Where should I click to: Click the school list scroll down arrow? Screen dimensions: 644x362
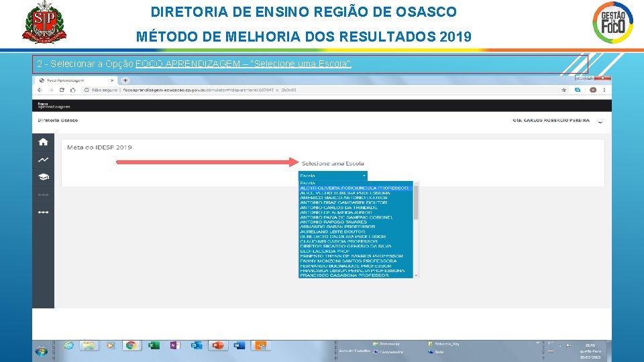[416, 276]
